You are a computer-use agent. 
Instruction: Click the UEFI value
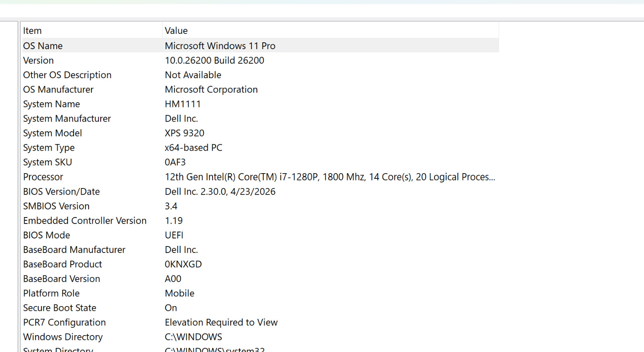click(x=174, y=235)
